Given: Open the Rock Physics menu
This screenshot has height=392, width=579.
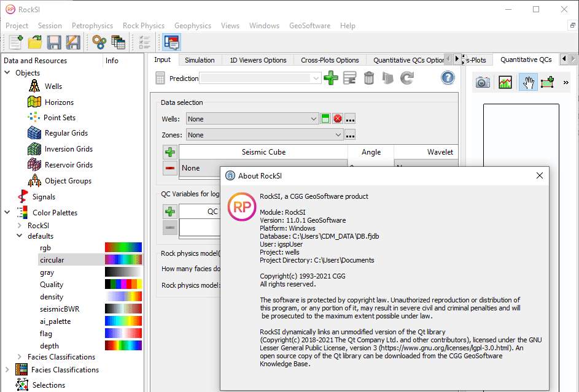Looking at the screenshot, I should click(143, 25).
